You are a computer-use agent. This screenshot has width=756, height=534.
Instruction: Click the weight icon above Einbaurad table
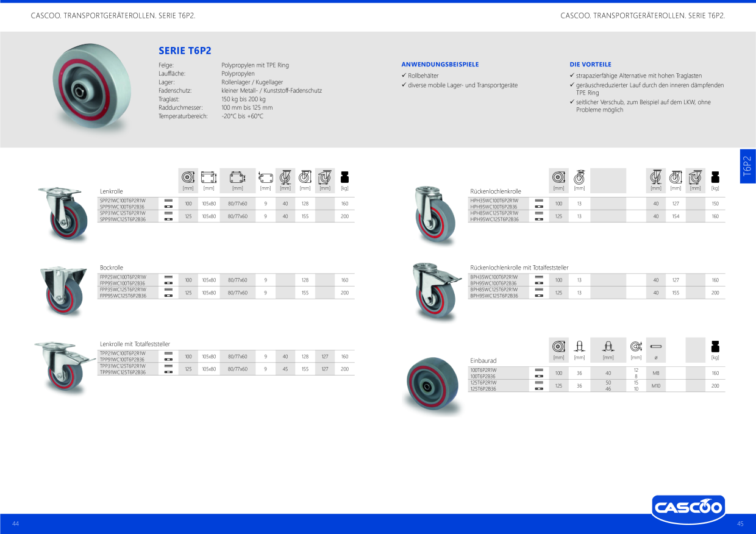click(715, 346)
